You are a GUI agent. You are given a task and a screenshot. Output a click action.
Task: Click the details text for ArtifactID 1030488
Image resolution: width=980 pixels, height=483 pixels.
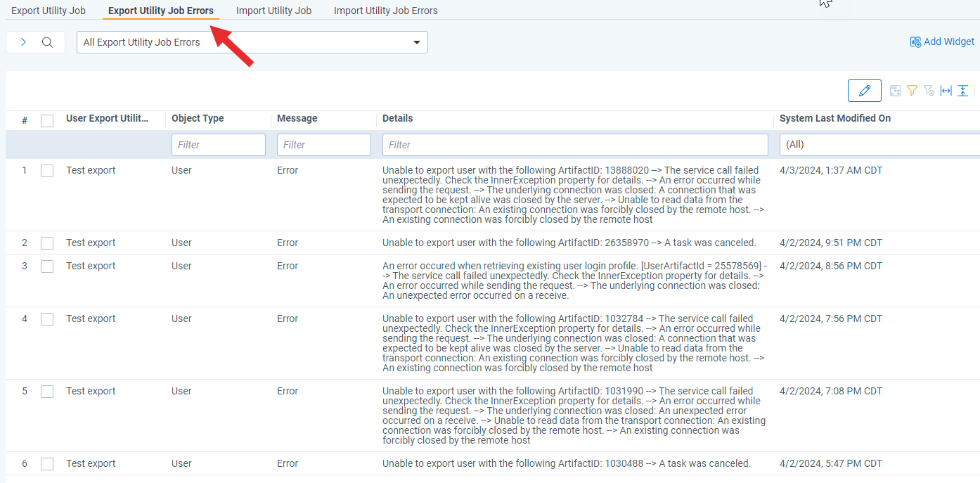click(x=567, y=463)
